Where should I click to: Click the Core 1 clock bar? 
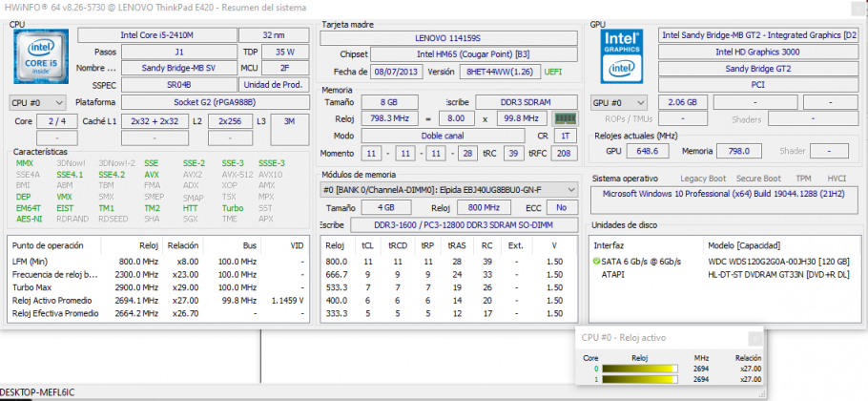point(640,379)
